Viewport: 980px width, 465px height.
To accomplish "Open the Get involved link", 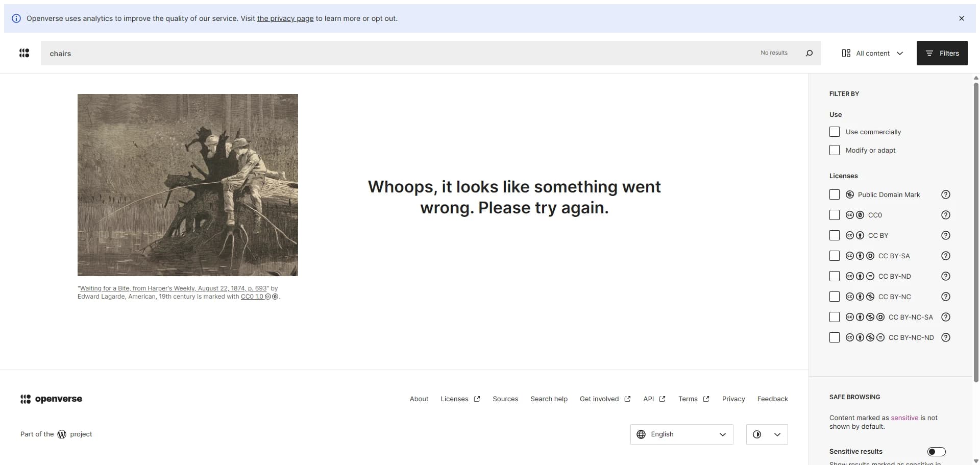I will coord(605,399).
